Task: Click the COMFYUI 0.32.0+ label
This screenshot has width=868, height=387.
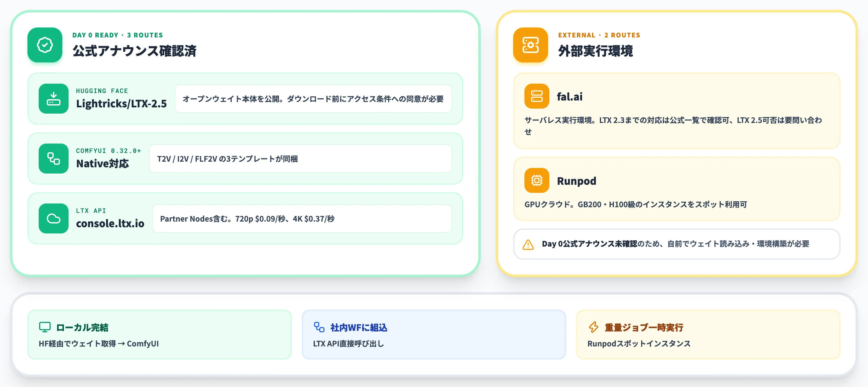Action: 109,150
